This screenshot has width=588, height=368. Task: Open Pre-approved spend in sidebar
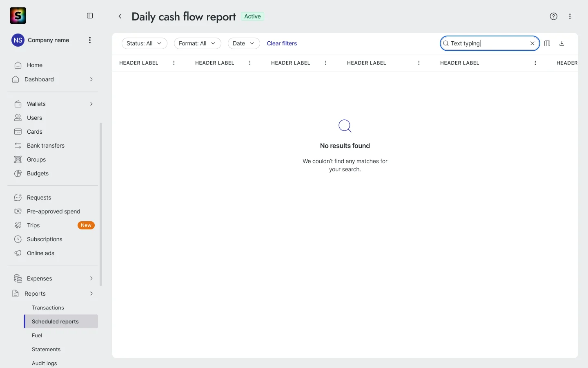(x=53, y=211)
